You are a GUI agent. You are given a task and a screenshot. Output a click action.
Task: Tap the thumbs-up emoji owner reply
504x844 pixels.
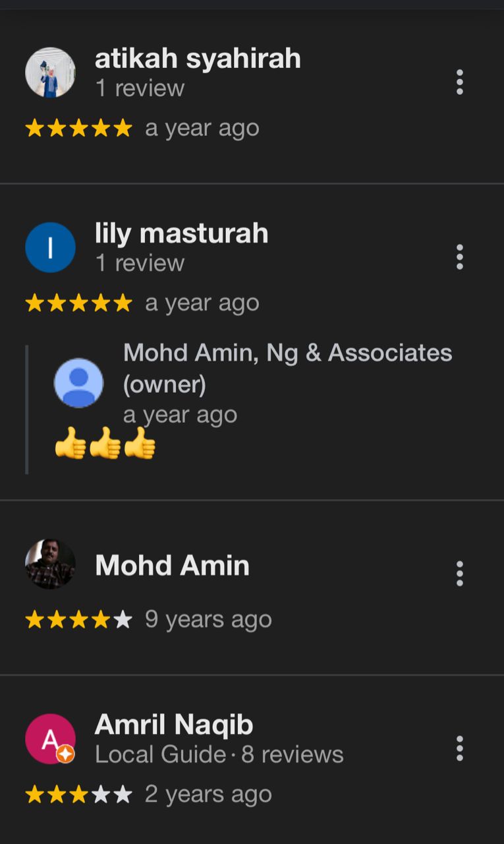(x=105, y=443)
